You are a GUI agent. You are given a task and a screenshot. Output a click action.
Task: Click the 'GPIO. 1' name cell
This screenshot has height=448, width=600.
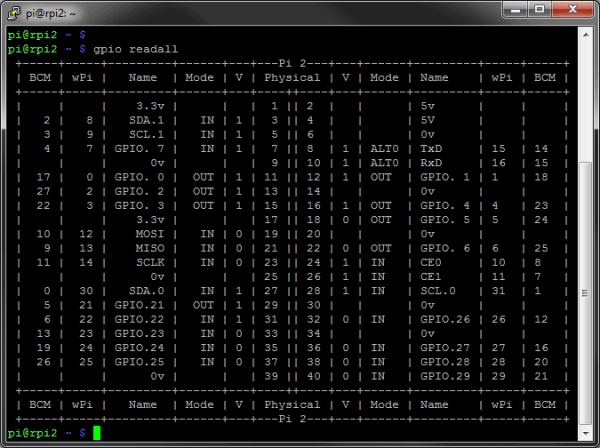click(x=445, y=177)
